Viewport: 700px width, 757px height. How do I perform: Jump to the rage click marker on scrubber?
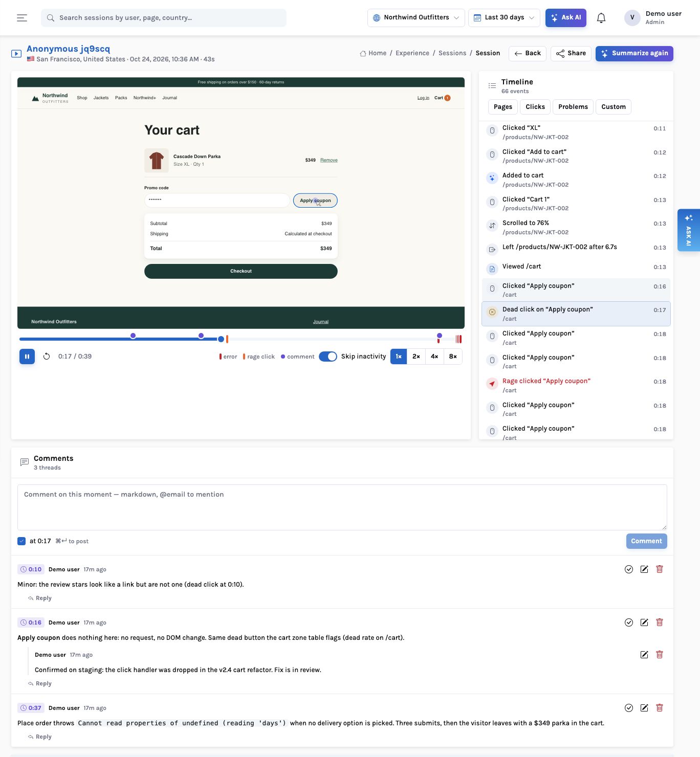pyautogui.click(x=227, y=339)
